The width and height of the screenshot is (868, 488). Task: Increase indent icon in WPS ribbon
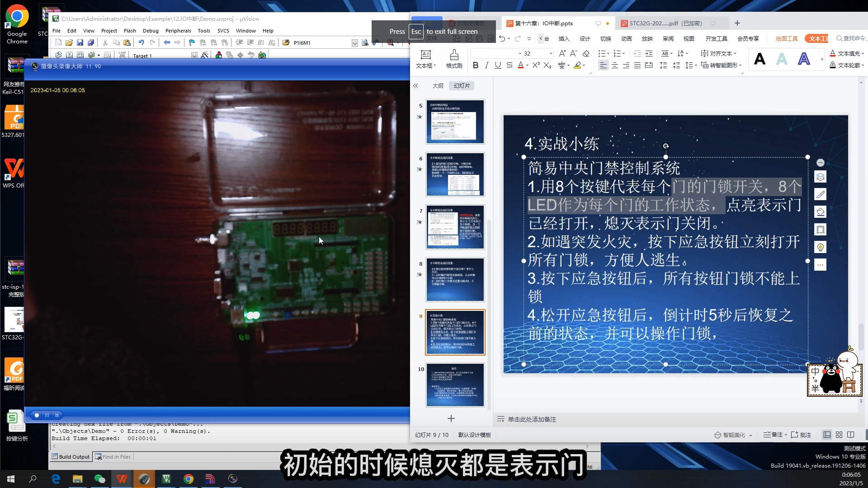click(649, 53)
